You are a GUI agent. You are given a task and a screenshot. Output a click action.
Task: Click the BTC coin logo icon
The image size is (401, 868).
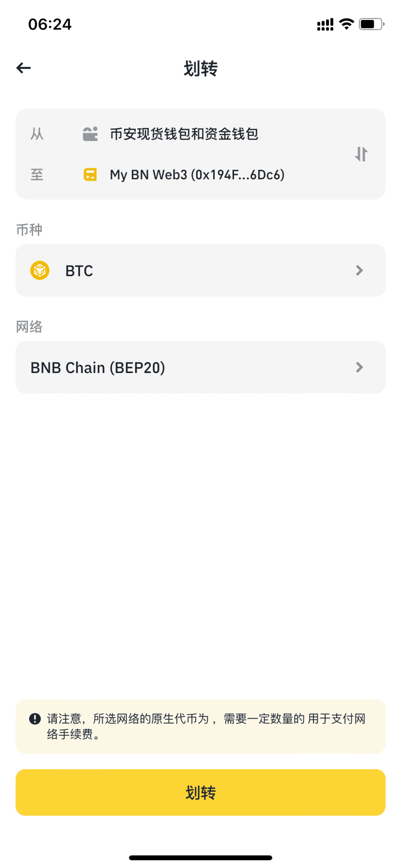[40, 270]
